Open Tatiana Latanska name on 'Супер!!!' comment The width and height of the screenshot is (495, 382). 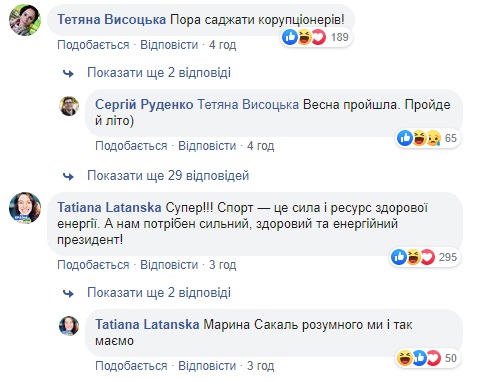coord(109,208)
